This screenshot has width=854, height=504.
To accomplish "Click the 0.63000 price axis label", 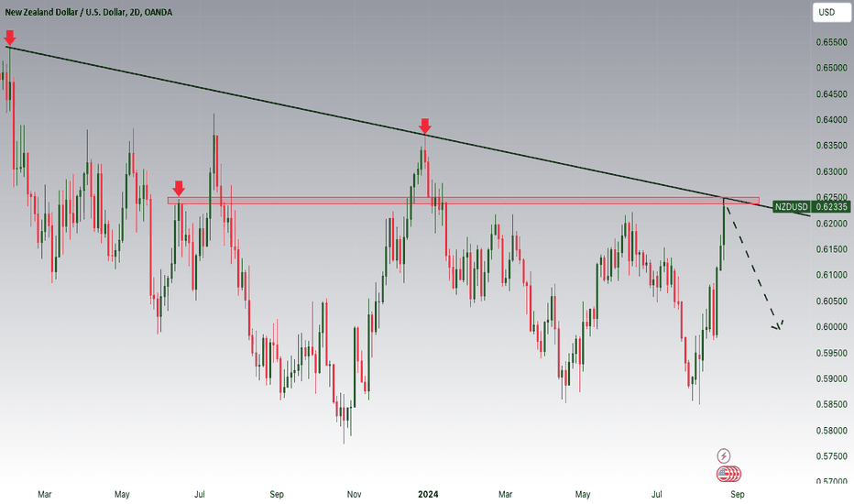I will click(831, 171).
